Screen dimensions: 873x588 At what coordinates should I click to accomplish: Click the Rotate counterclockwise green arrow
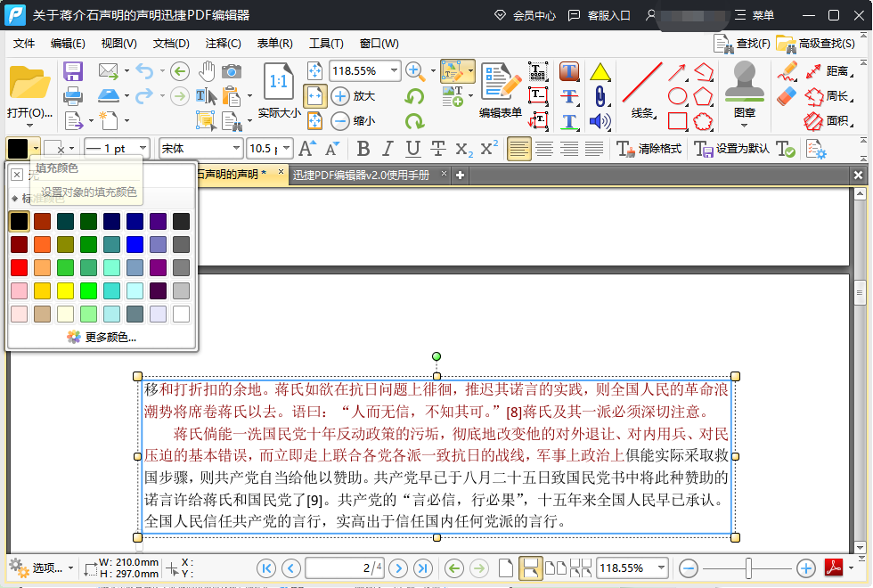[413, 96]
